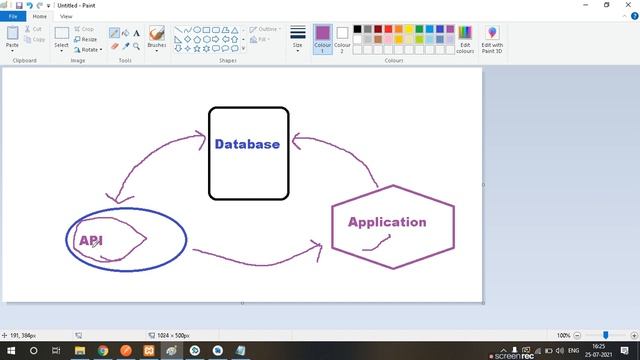
Task: Open Customize Quick Access Toolbar dropdown
Action: (x=48, y=6)
